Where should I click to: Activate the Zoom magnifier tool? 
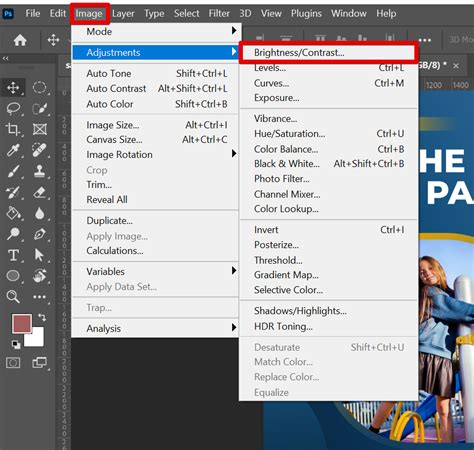pyautogui.click(x=13, y=296)
